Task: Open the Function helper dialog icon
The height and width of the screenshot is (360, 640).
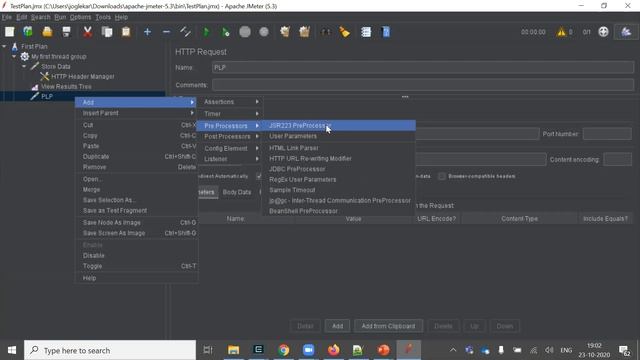Action: pyautogui.click(x=366, y=32)
